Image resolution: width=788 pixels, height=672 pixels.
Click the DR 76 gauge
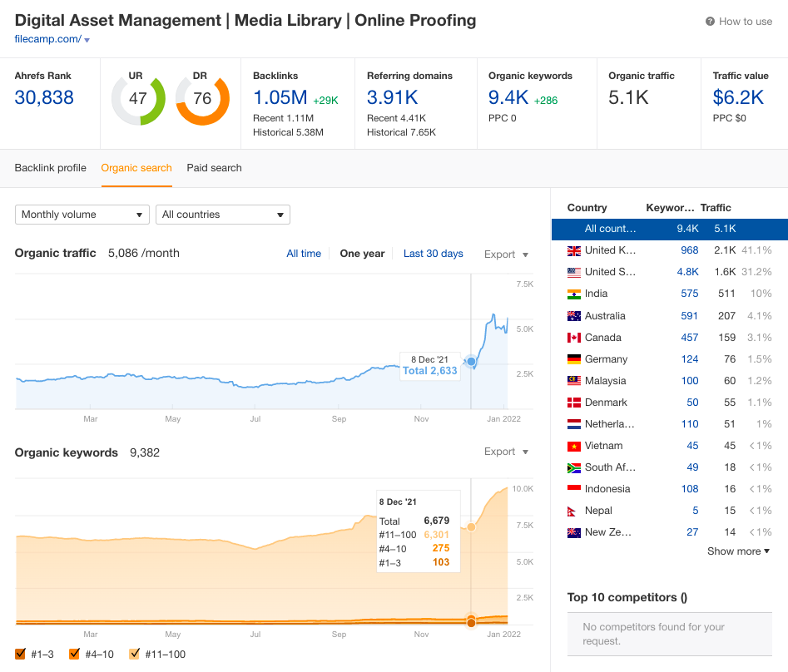coord(202,98)
